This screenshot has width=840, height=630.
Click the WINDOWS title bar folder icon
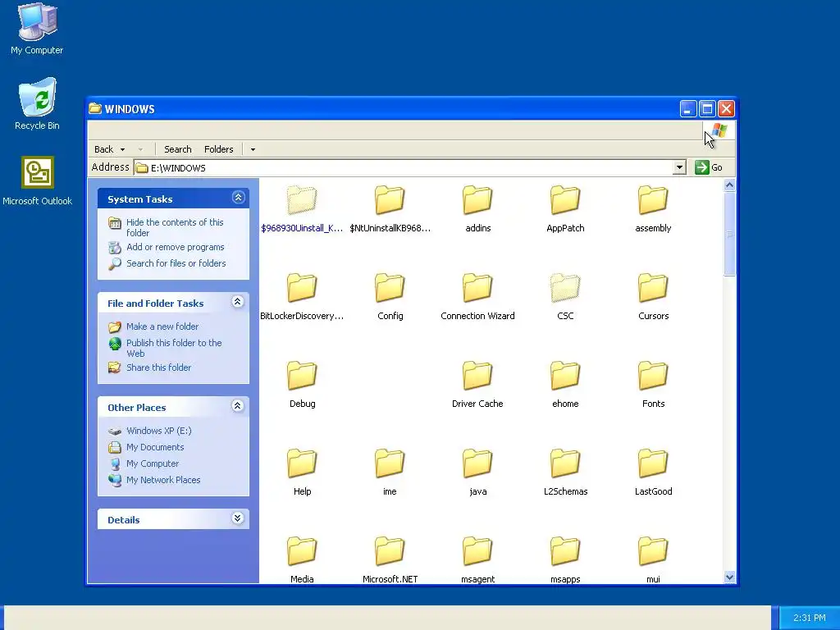click(x=95, y=108)
